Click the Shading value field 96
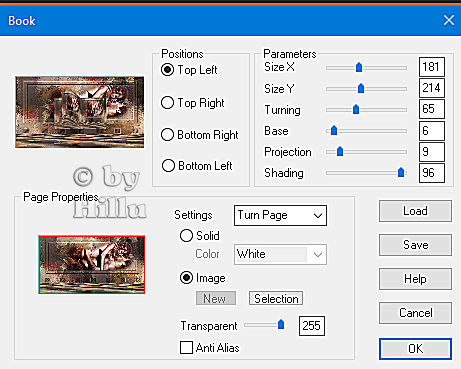Screen dimensions: 461x369 (x=432, y=173)
